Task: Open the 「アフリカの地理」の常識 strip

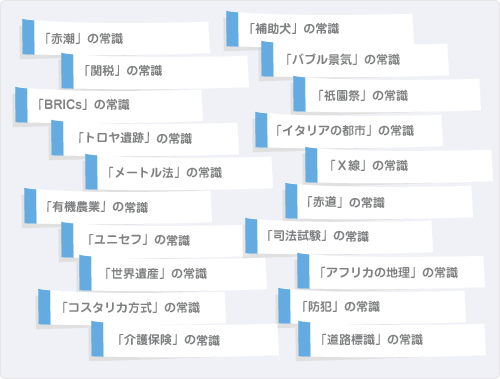Action: click(x=391, y=271)
